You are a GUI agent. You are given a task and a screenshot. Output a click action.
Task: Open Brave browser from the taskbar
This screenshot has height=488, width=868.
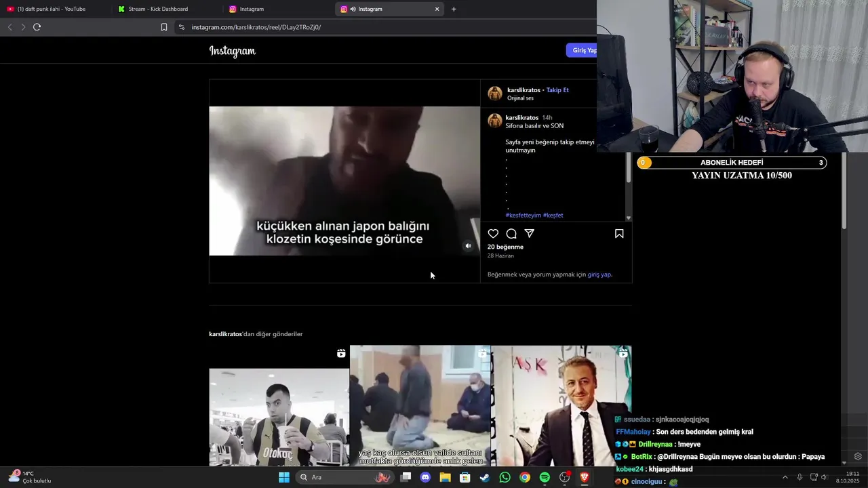[x=584, y=477]
